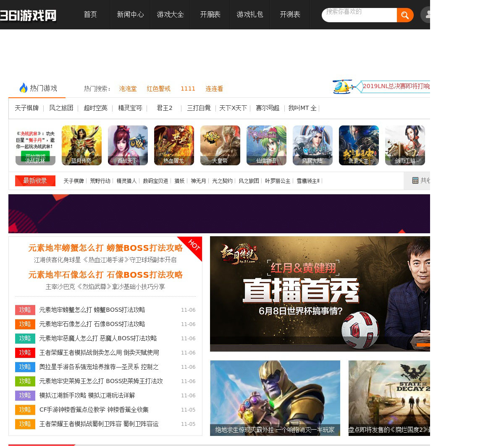Click the red 最新收录 label

coord(35,180)
